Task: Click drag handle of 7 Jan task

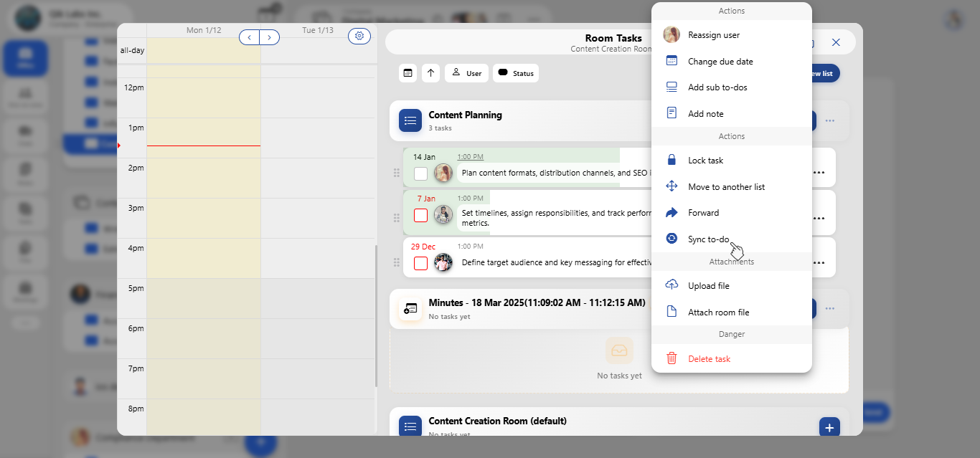Action: point(396,218)
